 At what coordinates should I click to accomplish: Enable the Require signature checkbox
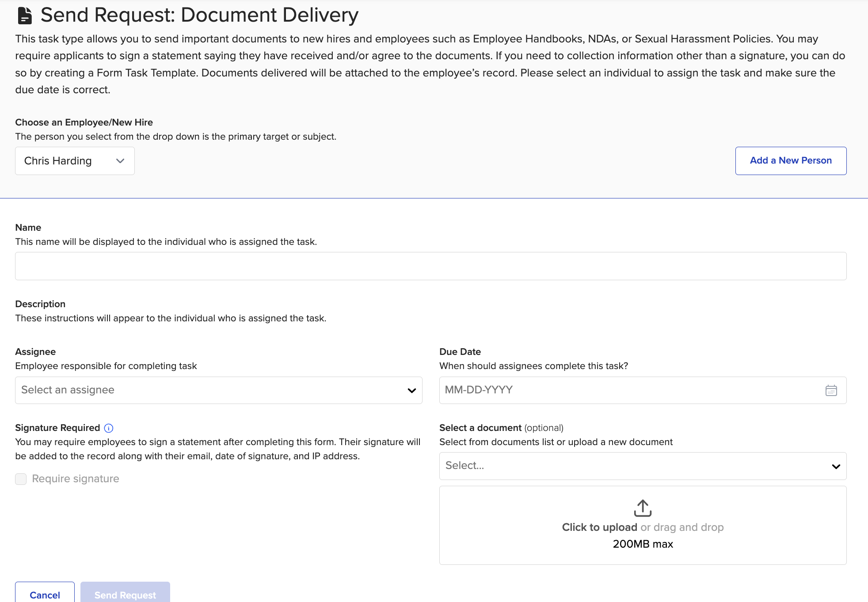[21, 479]
